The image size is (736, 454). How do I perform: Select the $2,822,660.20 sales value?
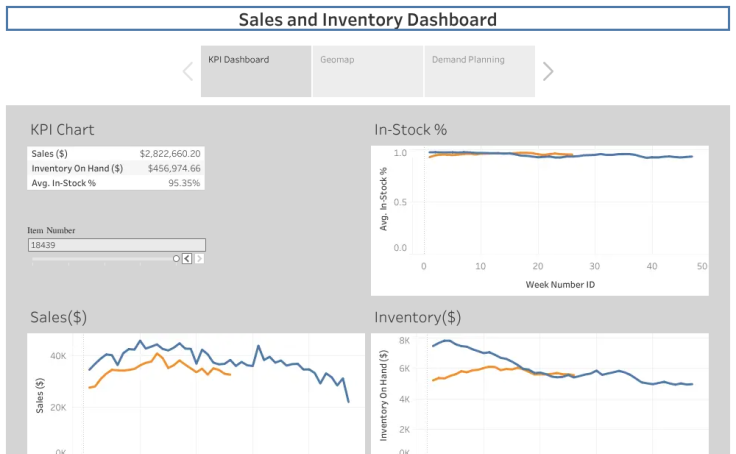point(170,154)
